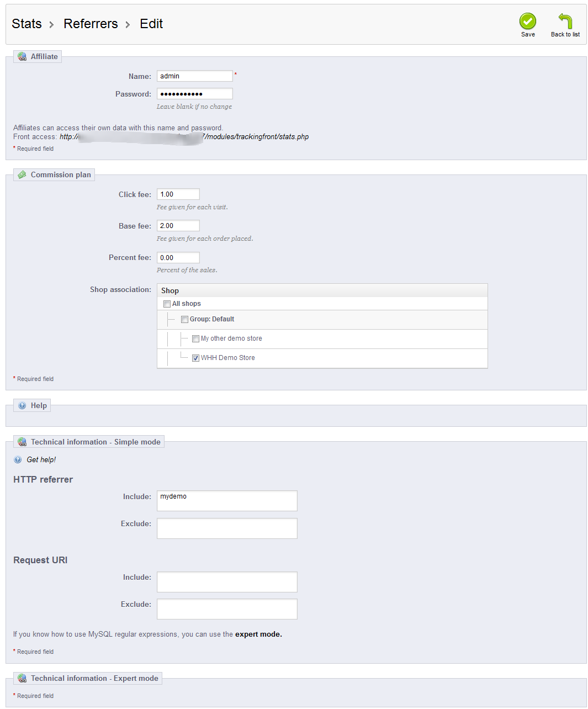Go to Referrers in the breadcrumb
588x709 pixels.
[x=91, y=24]
